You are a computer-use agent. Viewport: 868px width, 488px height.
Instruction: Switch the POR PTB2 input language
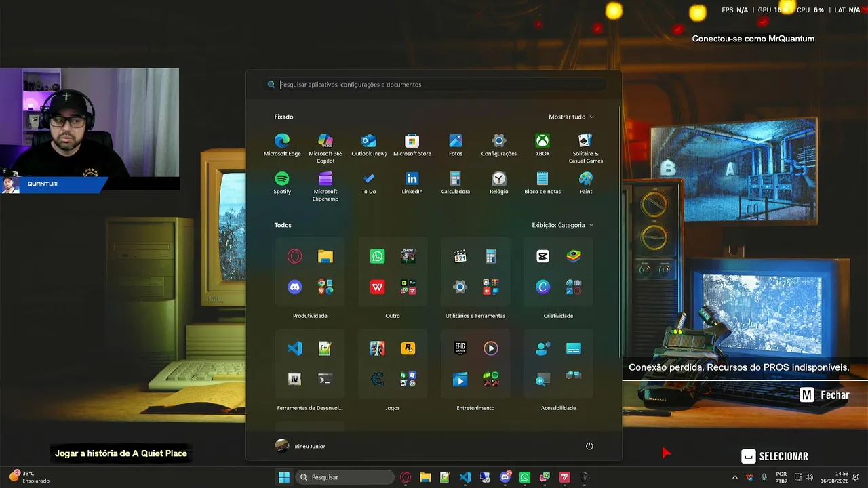[781, 477]
